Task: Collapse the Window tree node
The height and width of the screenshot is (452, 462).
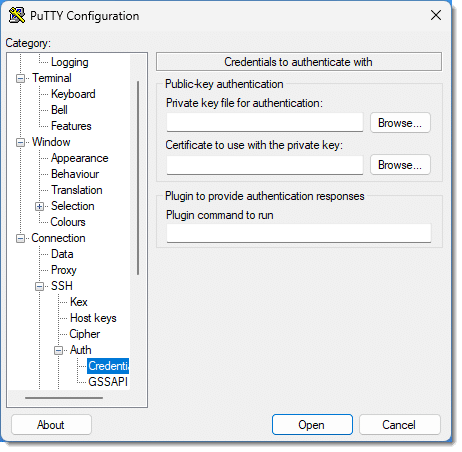Action: point(21,143)
